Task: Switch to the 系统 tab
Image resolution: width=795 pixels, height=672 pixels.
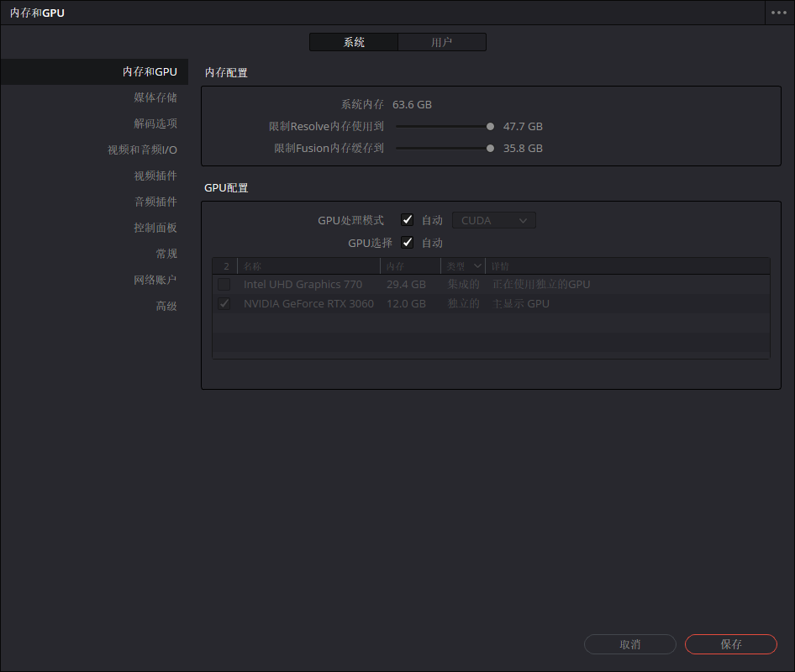Action: coord(354,42)
